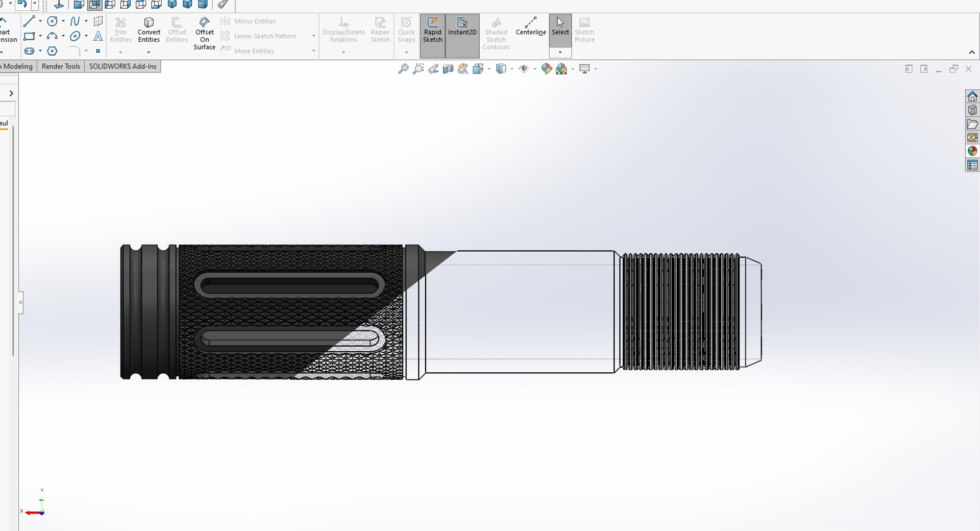Click the Zoom to Fit icon
980x531 pixels.
tap(403, 69)
